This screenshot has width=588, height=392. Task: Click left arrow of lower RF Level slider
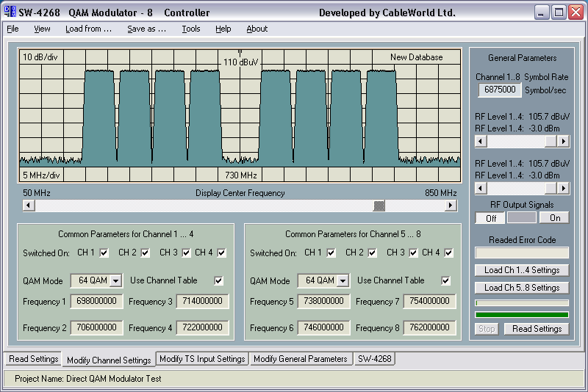pos(481,189)
